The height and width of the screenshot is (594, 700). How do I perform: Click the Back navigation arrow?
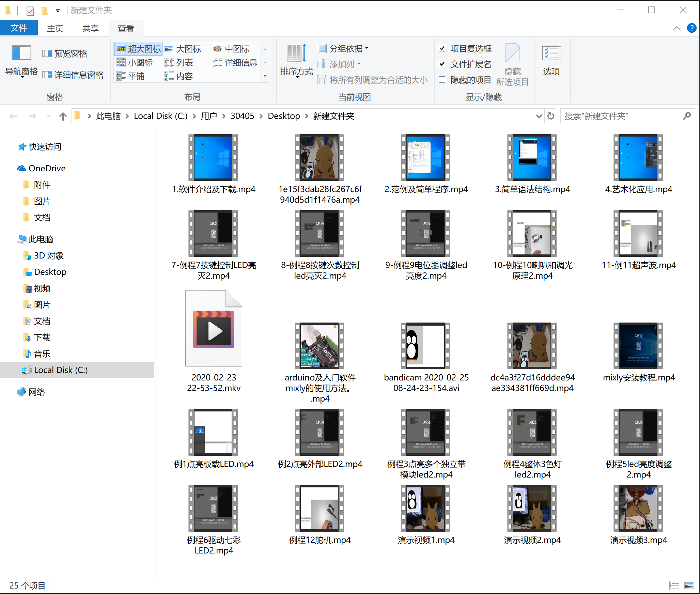click(13, 116)
